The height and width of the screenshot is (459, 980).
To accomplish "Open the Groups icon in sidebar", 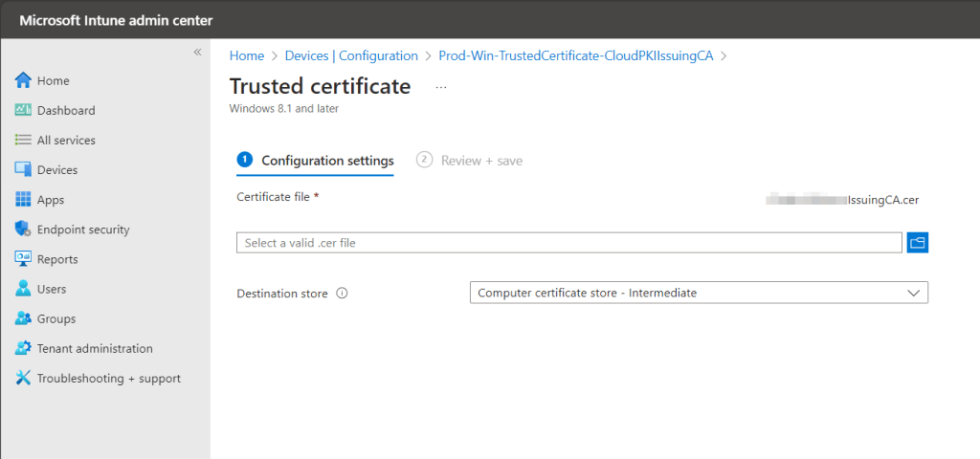I will tap(23, 318).
